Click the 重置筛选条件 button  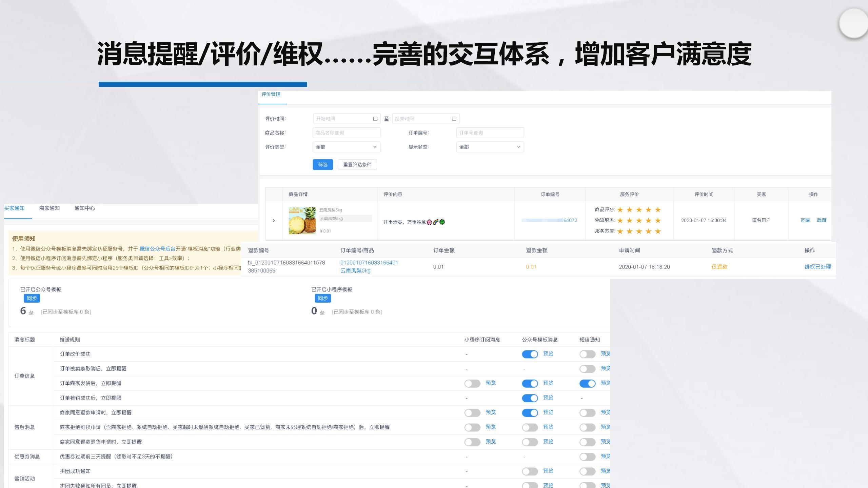[357, 164]
